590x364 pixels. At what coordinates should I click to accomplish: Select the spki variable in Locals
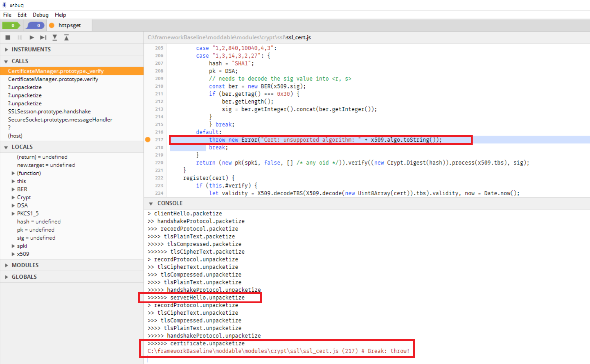tap(22, 246)
